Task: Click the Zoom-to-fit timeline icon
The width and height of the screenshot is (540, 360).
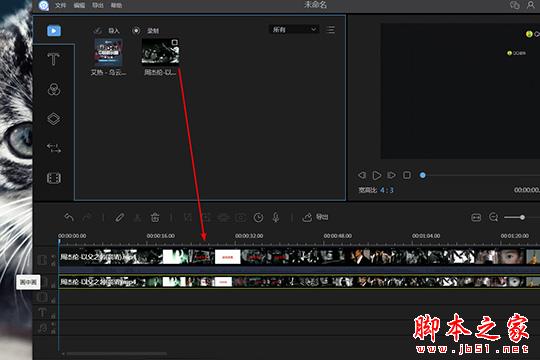Action: click(476, 217)
